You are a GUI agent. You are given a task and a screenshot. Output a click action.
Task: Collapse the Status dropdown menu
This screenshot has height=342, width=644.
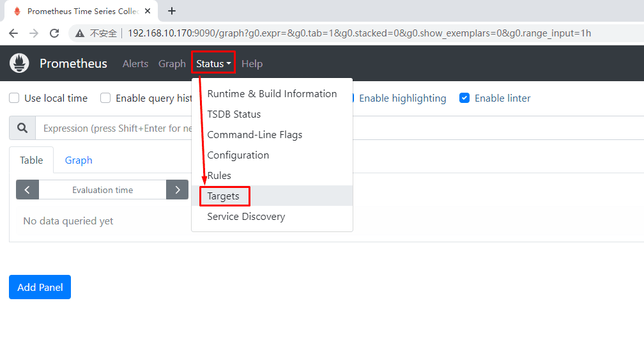pos(213,64)
